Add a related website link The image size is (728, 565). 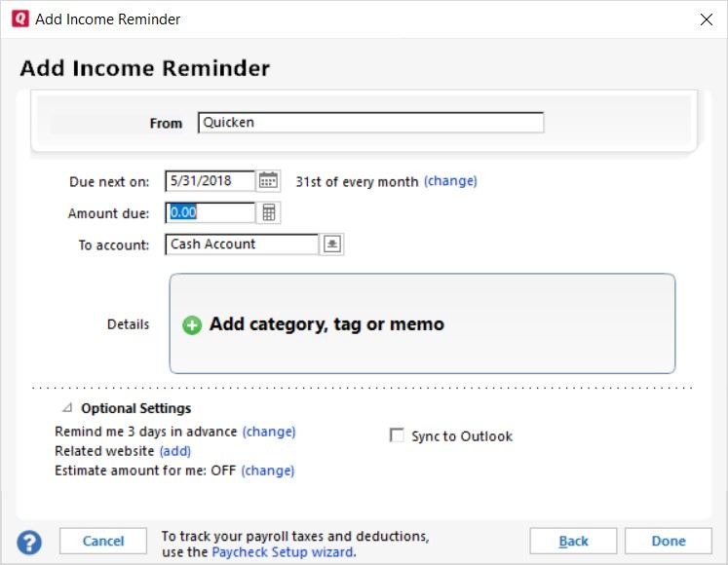click(174, 451)
